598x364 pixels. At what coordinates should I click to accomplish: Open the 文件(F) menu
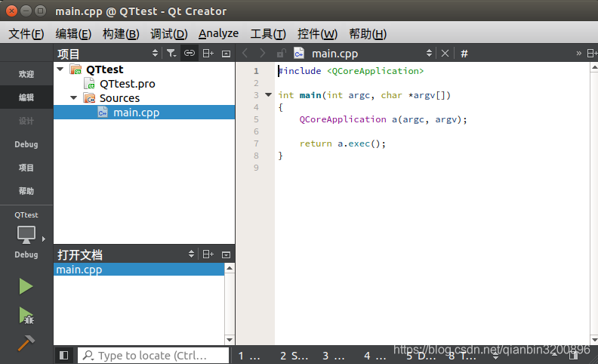tap(26, 34)
